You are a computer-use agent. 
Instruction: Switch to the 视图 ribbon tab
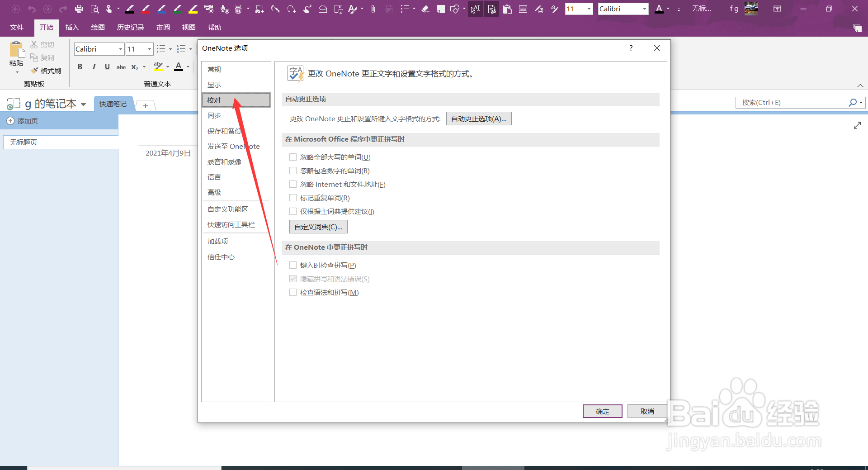(189, 28)
